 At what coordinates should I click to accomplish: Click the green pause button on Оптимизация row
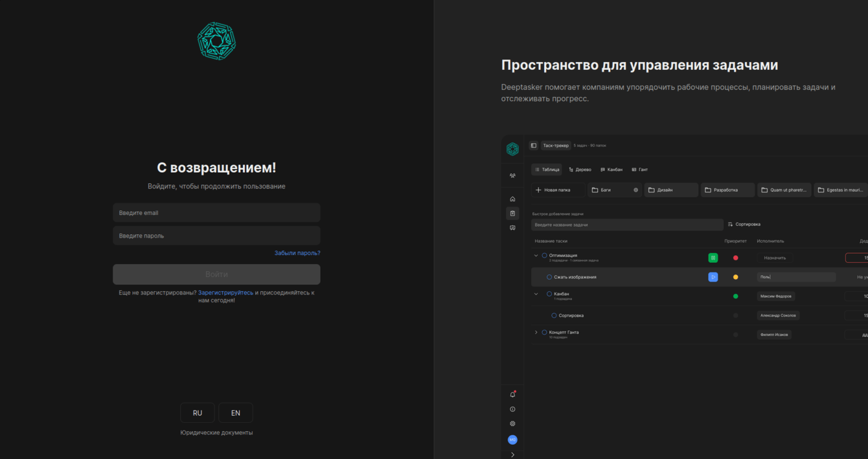pyautogui.click(x=713, y=258)
